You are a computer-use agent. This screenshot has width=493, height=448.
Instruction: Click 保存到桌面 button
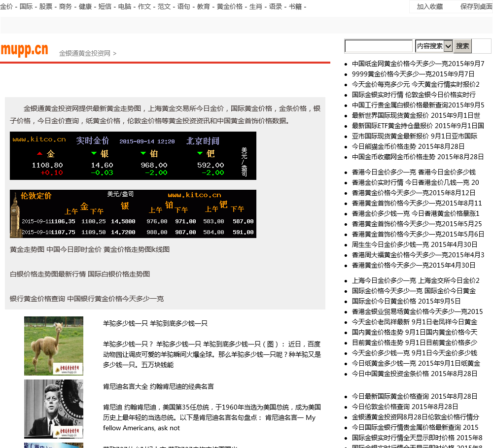pyautogui.click(x=476, y=6)
